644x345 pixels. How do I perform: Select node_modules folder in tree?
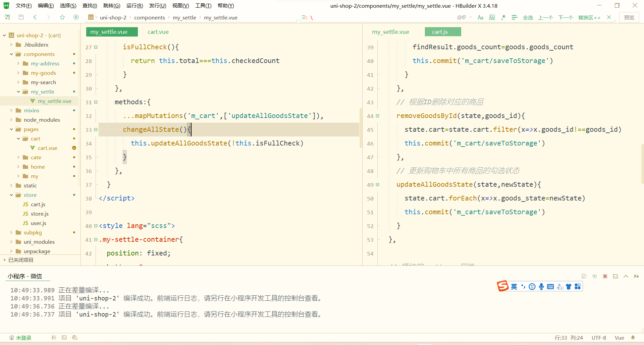tap(42, 120)
